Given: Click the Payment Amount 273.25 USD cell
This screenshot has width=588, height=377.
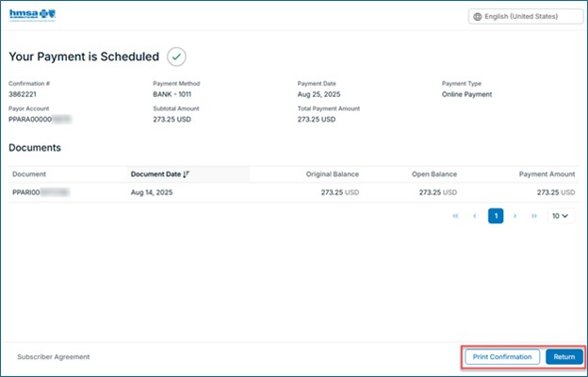Looking at the screenshot, I should coord(556,192).
